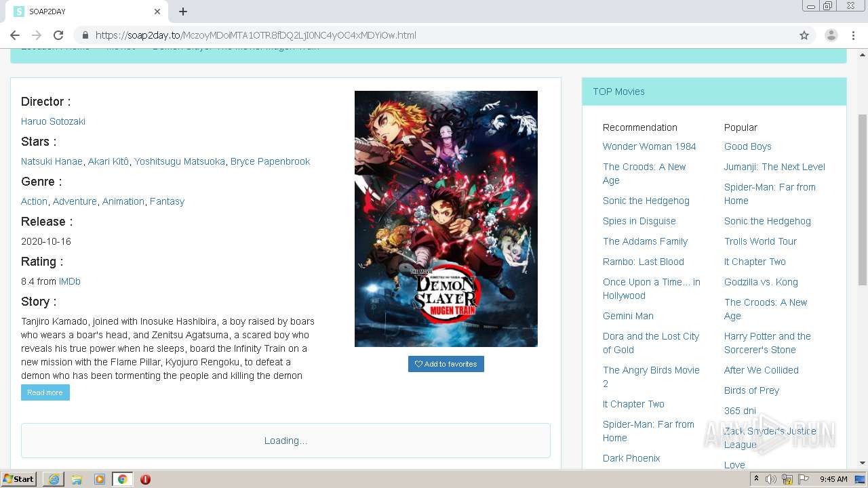Click the page vertical scrollbar thumb
Image resolution: width=868 pixels, height=488 pixels.
(x=863, y=200)
